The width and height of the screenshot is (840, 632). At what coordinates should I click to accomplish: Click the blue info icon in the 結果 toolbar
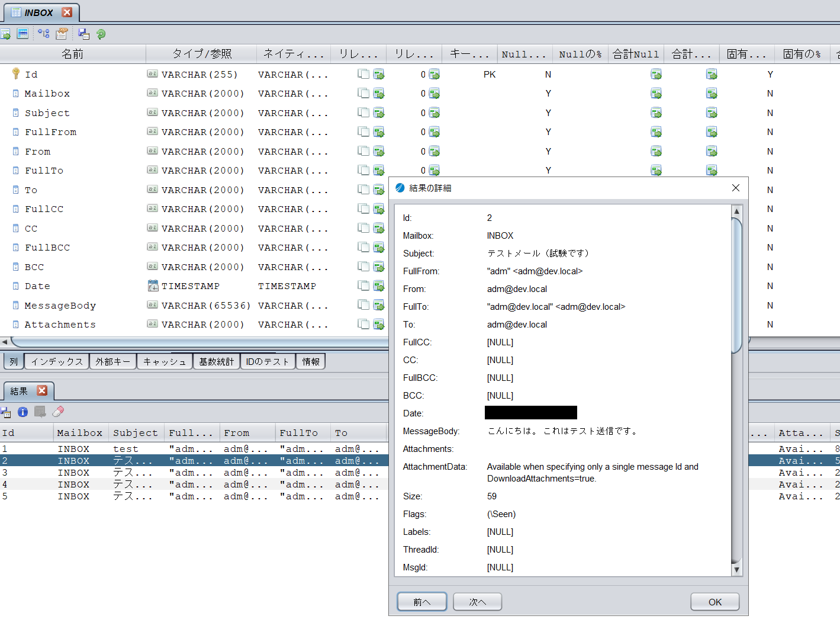coord(23,412)
